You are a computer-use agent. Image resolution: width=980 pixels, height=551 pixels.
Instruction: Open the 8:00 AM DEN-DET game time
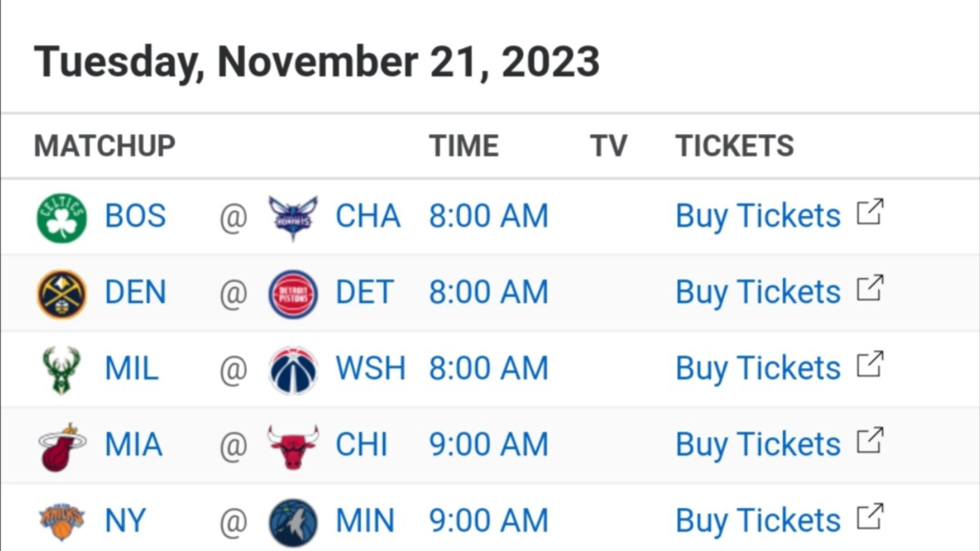pos(488,292)
